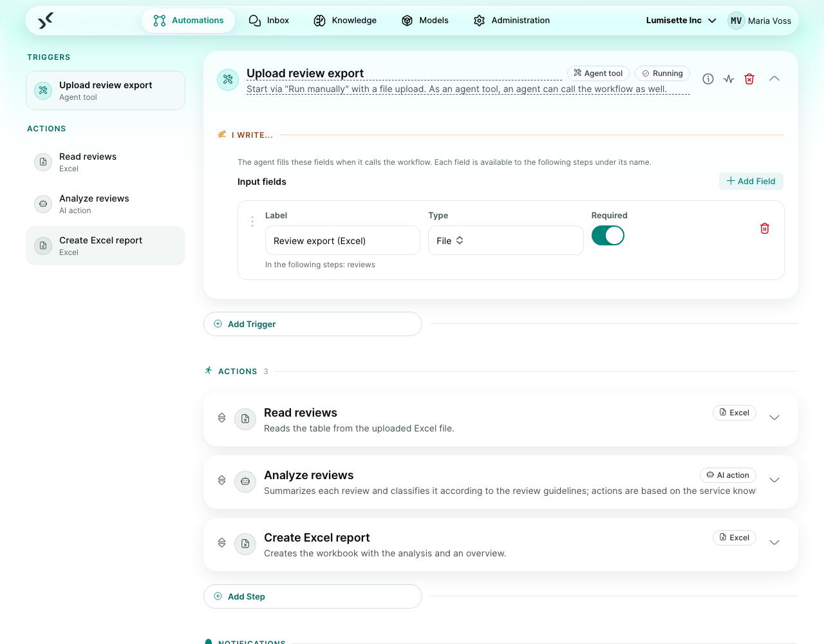Click the reorder handle for Analyze reviews action
Viewport: 824px width, 644px height.
coord(221,480)
